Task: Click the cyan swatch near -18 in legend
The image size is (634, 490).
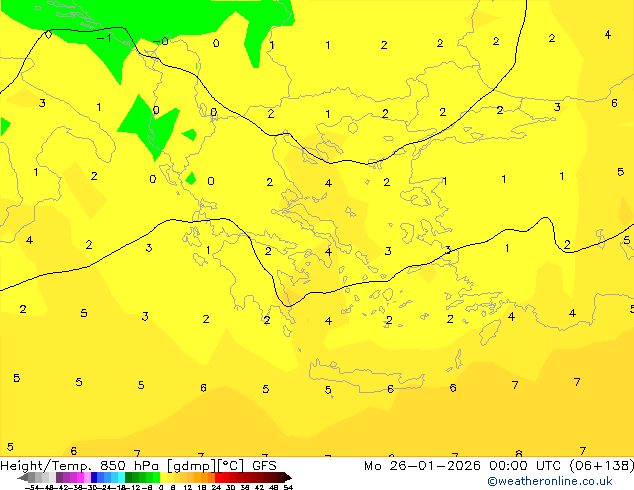Action: click(122, 477)
